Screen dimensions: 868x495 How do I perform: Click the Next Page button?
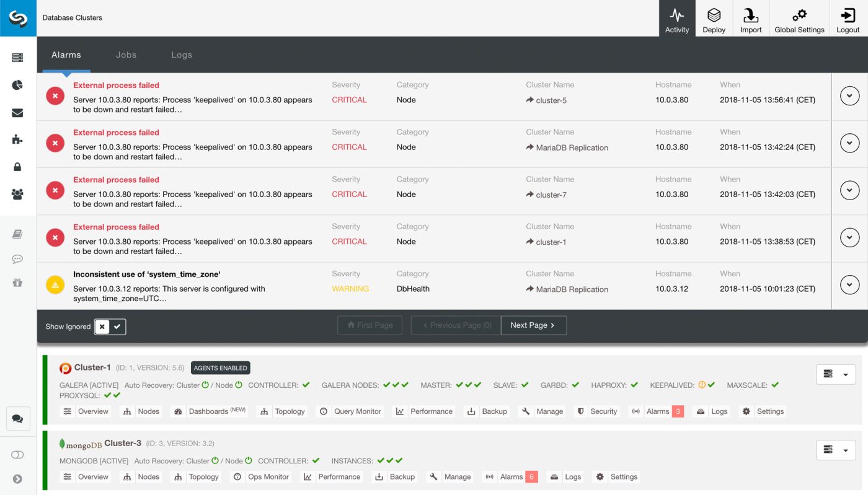point(533,325)
